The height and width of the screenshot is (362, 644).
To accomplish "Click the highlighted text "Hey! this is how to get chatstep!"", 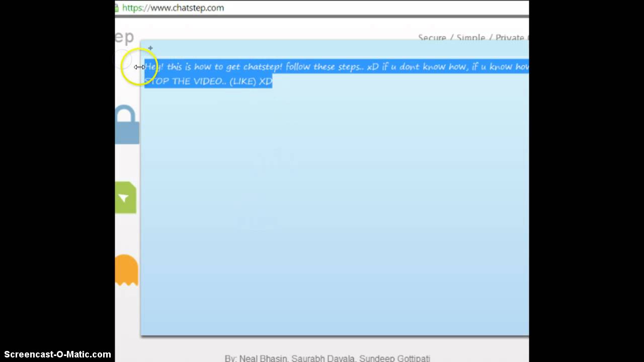I will (x=213, y=66).
